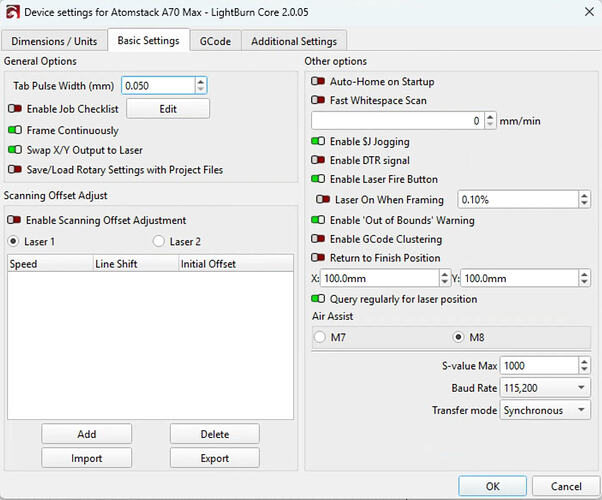Toggle Return to Finish Position switch
The width and height of the screenshot is (602, 500).
pos(318,258)
